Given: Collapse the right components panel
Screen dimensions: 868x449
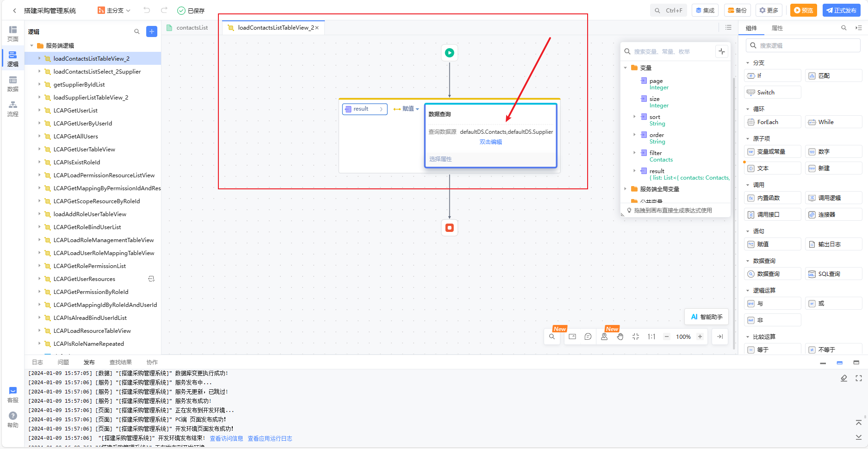Looking at the screenshot, I should point(859,28).
